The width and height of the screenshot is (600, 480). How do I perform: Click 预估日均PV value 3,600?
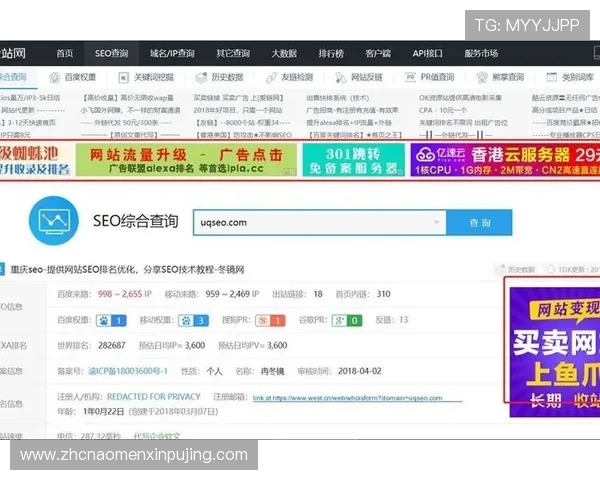pos(277,345)
